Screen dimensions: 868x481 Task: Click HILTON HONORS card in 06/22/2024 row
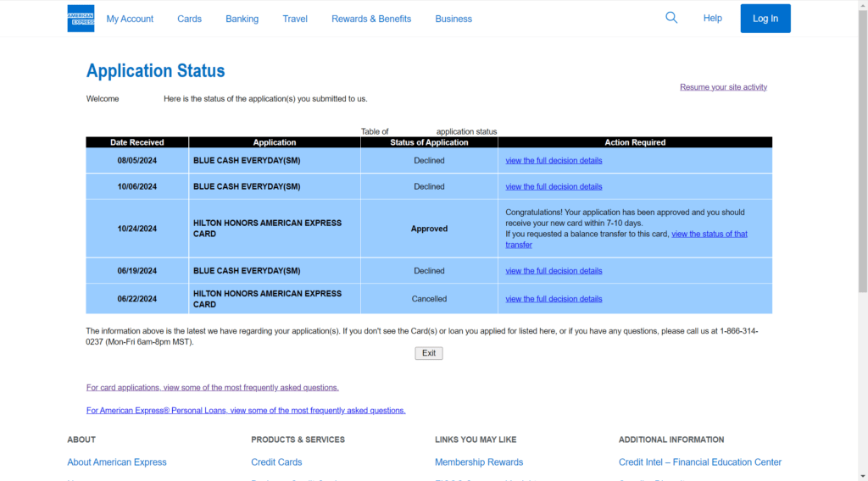click(267, 299)
